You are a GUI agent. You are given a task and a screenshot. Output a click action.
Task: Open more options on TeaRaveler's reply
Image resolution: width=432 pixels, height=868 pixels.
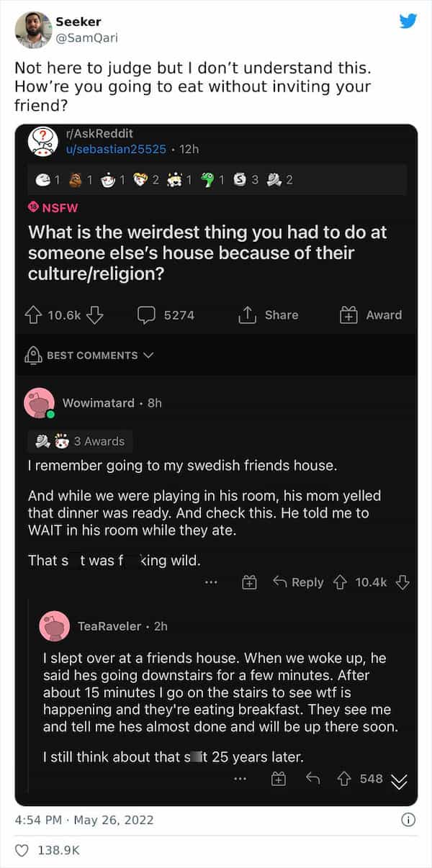click(x=241, y=778)
